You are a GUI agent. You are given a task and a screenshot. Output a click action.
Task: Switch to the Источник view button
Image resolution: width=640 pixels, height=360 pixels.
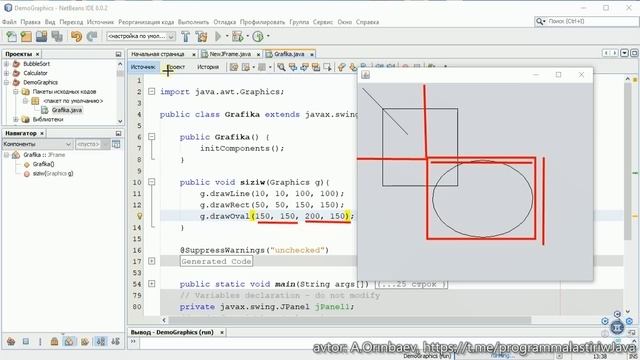coord(143,67)
